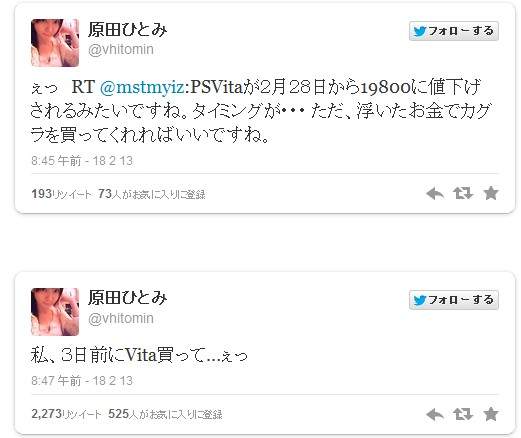Screen dimensions: 521x438
Task: Favorite the first tweet with star icon
Action: (491, 193)
